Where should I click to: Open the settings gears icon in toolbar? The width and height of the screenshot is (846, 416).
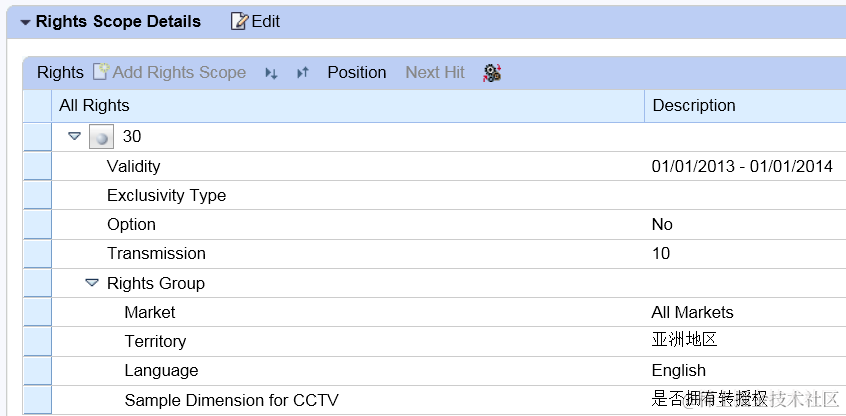491,72
